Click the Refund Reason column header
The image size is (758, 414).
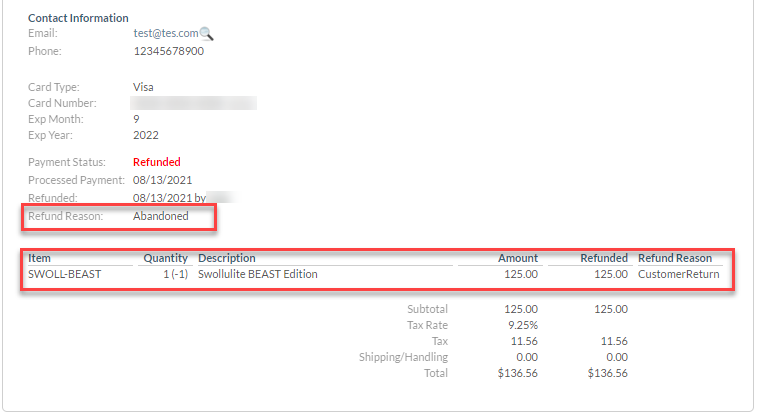pyautogui.click(x=675, y=258)
